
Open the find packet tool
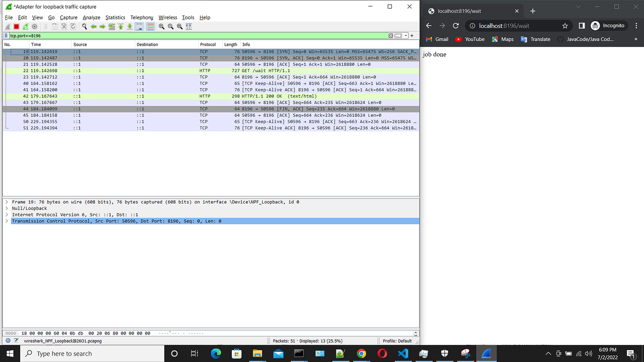point(84,27)
